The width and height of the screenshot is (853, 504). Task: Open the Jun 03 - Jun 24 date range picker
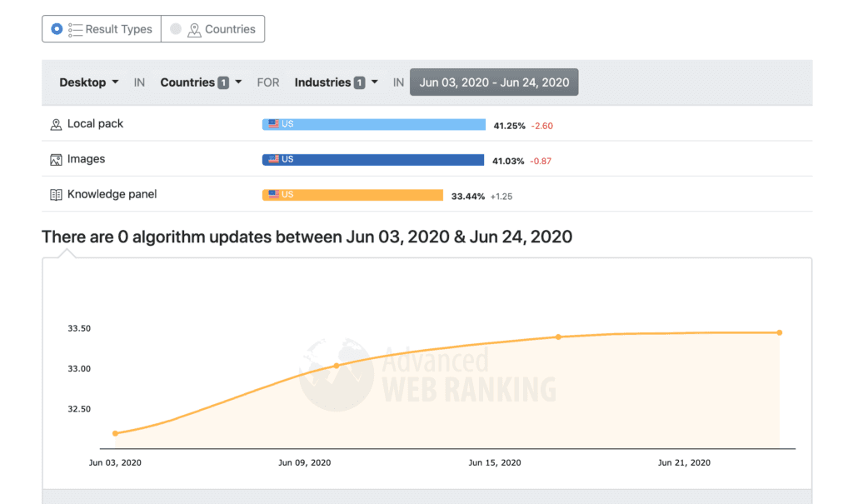494,82
